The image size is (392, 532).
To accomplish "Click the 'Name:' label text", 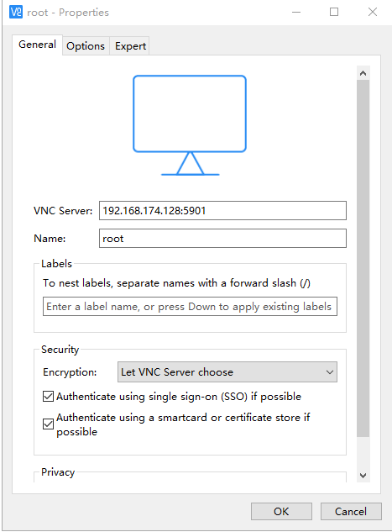I will [x=50, y=239].
